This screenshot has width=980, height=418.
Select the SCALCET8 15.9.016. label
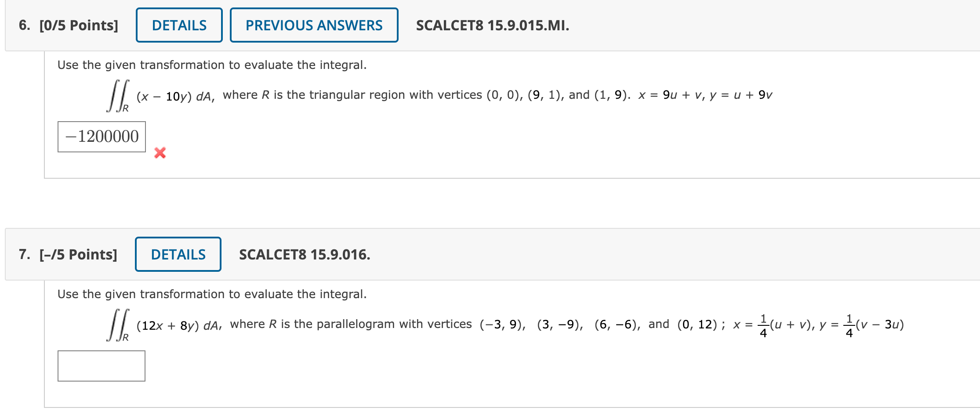(x=305, y=254)
